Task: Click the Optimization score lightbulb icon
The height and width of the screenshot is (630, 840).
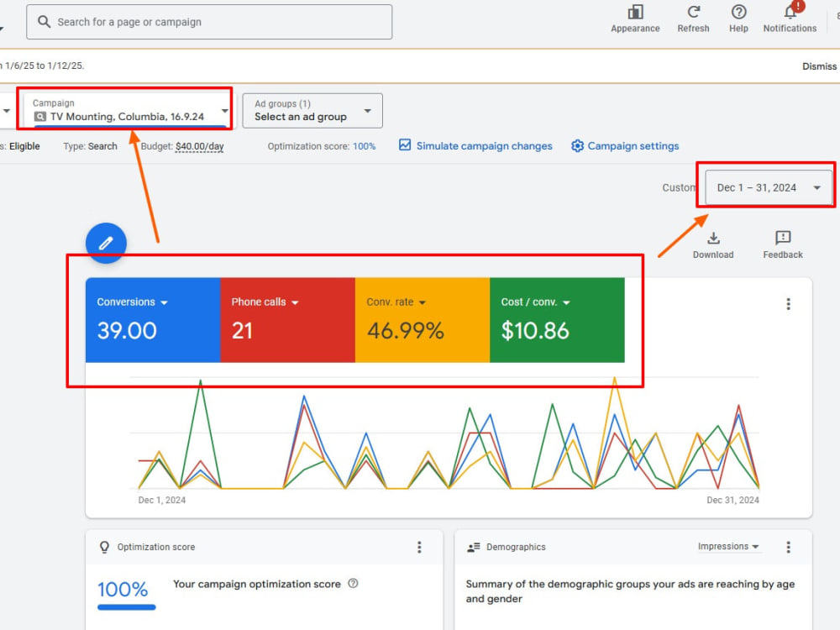Action: (x=104, y=547)
